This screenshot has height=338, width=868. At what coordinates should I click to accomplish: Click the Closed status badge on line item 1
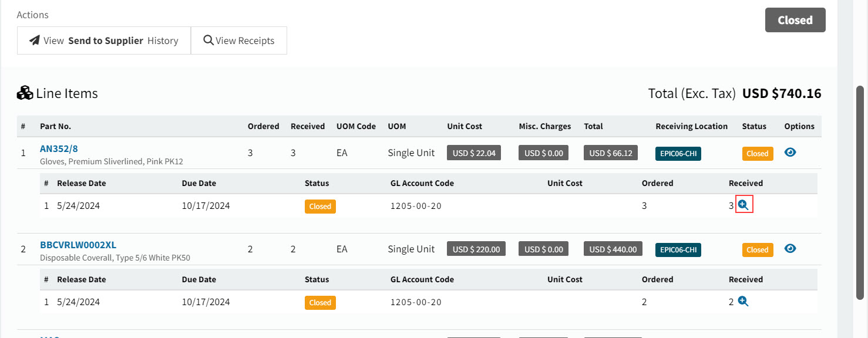(x=757, y=153)
